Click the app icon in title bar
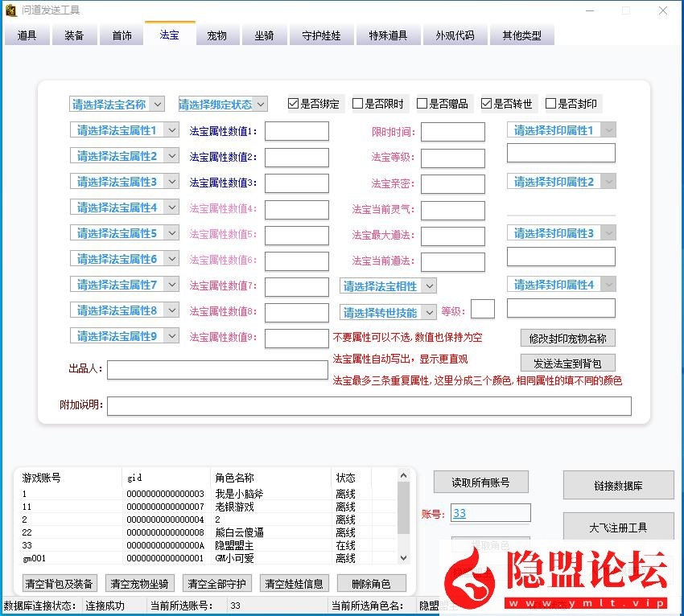Image resolution: width=684 pixels, height=616 pixels. 10,10
